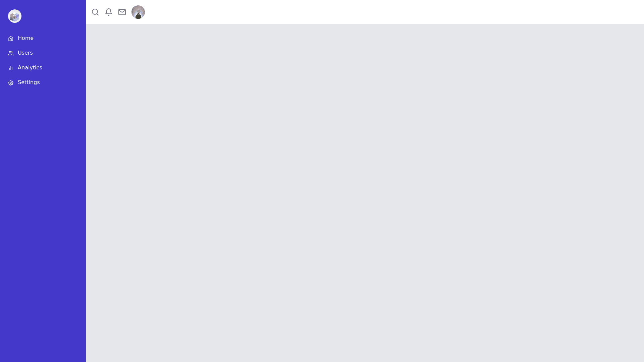Choose the Settings navigation row
644x362 pixels.
(x=43, y=82)
